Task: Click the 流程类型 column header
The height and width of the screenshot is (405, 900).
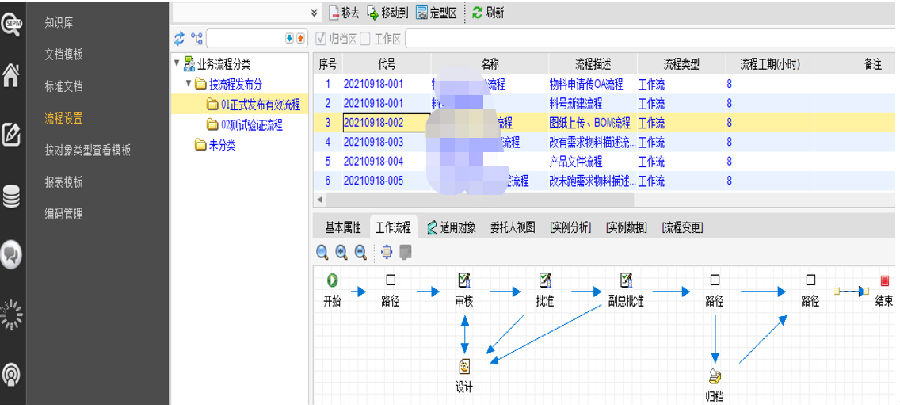Action: [681, 64]
